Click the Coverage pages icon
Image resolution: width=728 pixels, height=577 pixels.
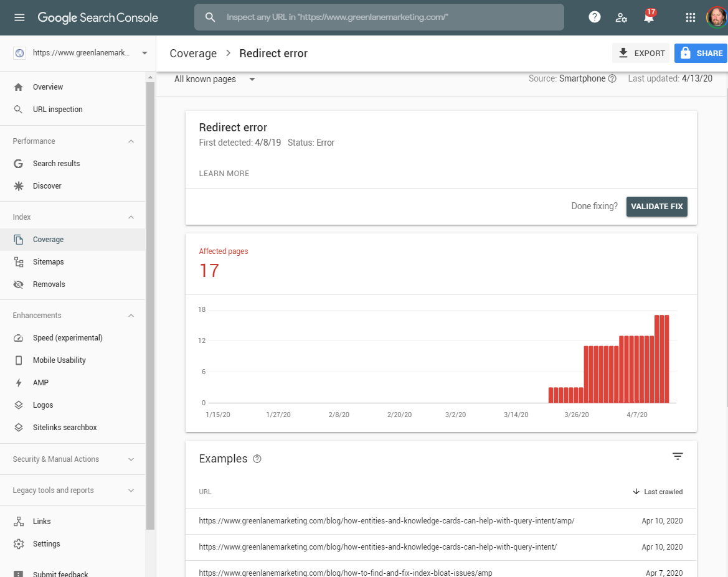click(18, 240)
